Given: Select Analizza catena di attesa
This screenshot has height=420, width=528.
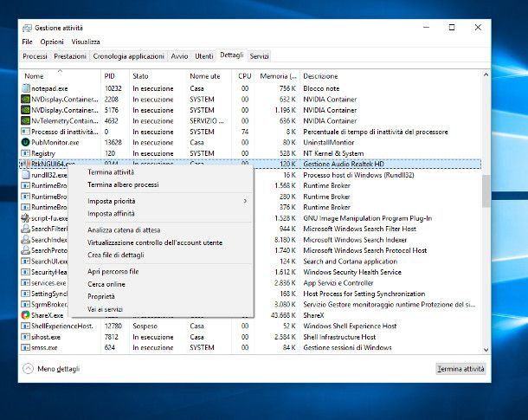Looking at the screenshot, I should point(124,230).
